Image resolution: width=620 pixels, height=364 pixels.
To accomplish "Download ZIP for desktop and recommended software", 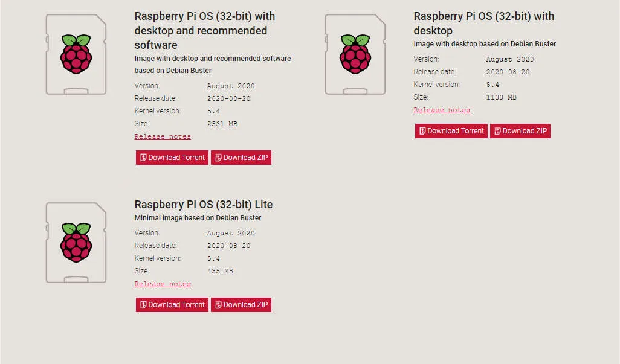I will coord(241,158).
